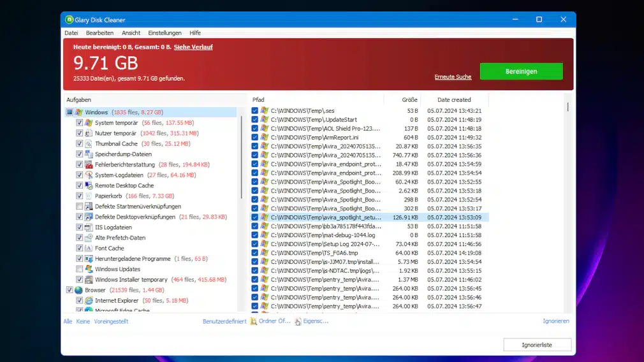The image size is (644, 362).
Task: Uncheck the mat-debug-1044.log file checkbox
Action: pos(254,235)
